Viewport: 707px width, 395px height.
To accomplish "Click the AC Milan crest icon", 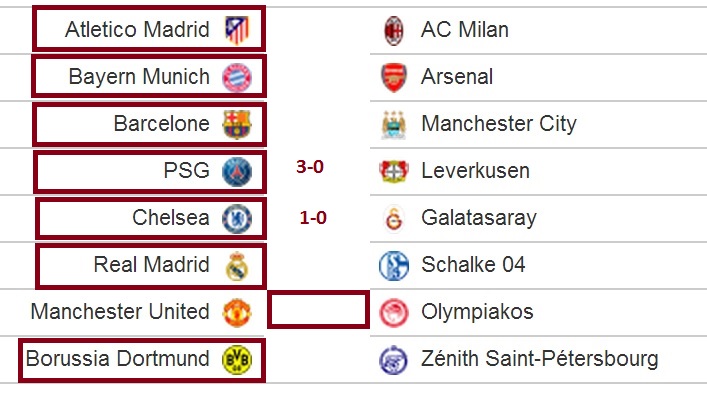I will point(394,30).
